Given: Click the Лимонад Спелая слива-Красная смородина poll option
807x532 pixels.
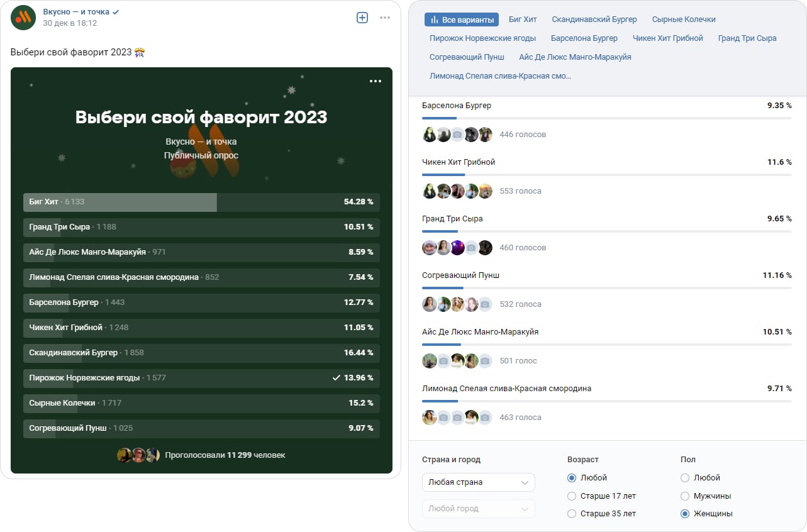Looking at the screenshot, I should [201, 277].
